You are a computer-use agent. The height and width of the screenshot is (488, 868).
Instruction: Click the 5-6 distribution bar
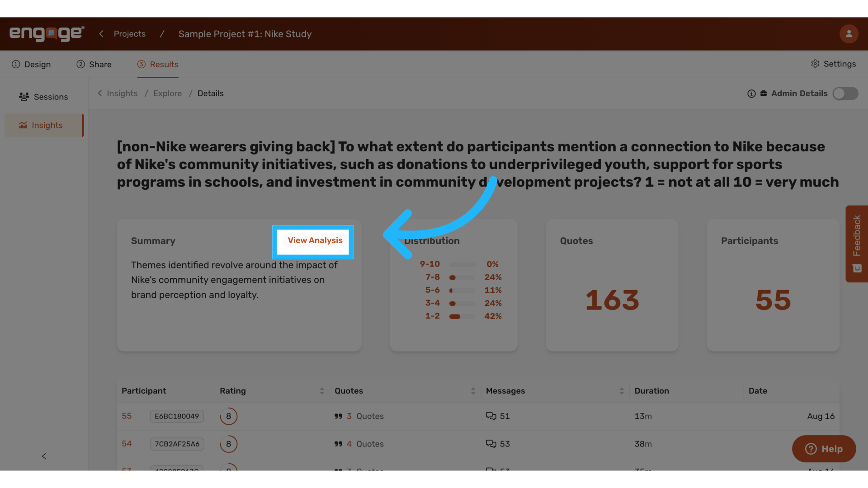(x=462, y=291)
